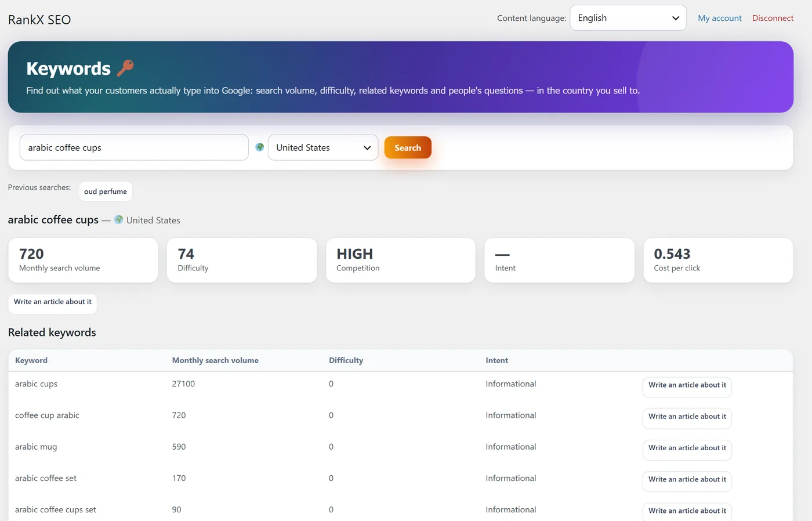Click the RankX SEO logo text
Image resolution: width=812 pixels, height=521 pixels.
(x=39, y=20)
